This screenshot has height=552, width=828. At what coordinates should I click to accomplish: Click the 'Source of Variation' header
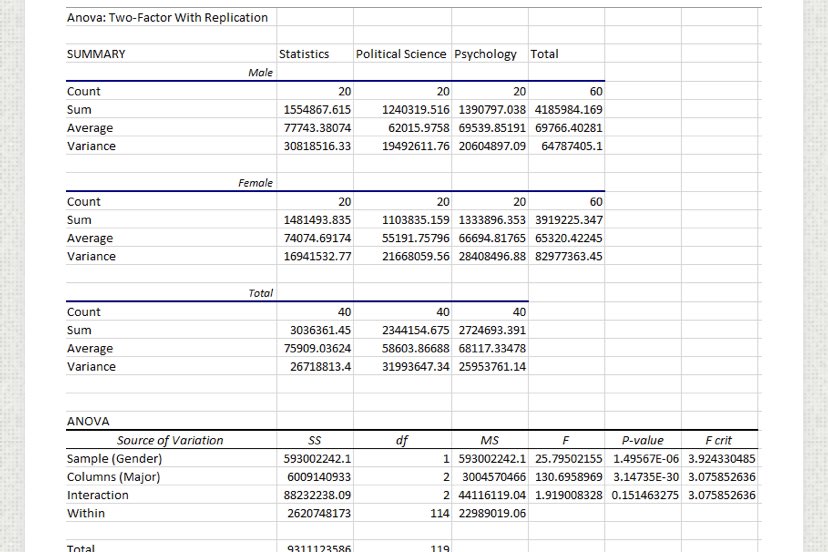pyautogui.click(x=170, y=440)
